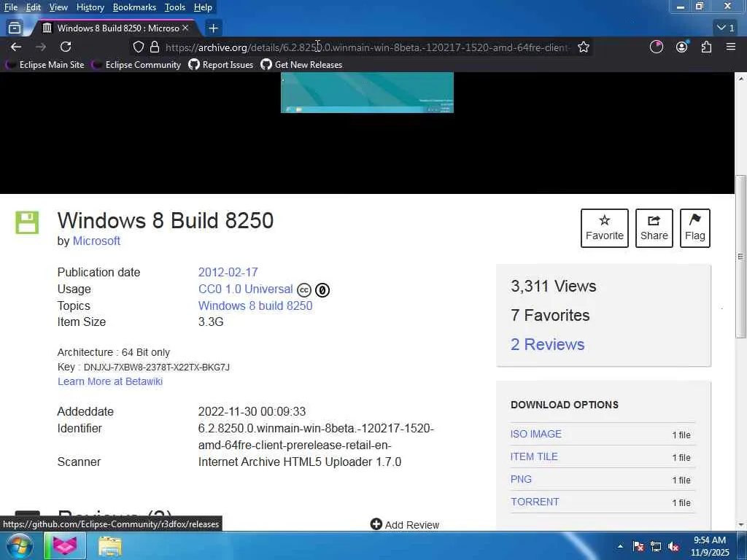The width and height of the screenshot is (747, 560).
Task: Select the TORRENT download option
Action: tap(535, 502)
